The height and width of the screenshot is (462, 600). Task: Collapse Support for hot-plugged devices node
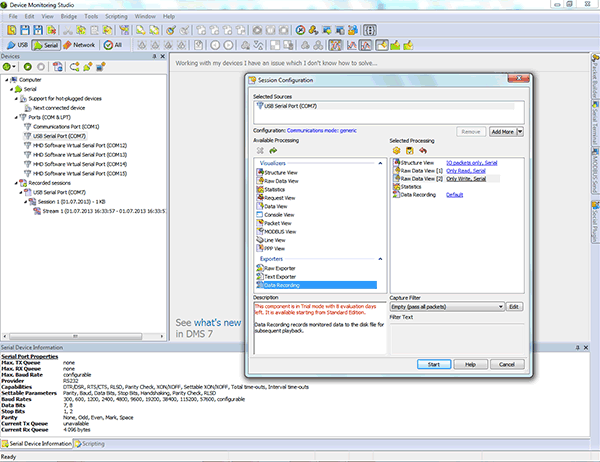click(x=16, y=99)
